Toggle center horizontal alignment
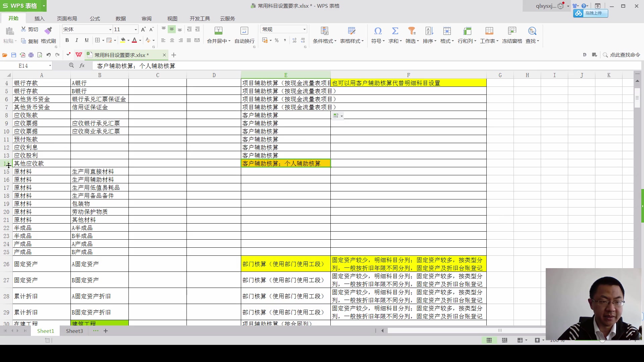Image resolution: width=644 pixels, height=362 pixels. [172, 41]
